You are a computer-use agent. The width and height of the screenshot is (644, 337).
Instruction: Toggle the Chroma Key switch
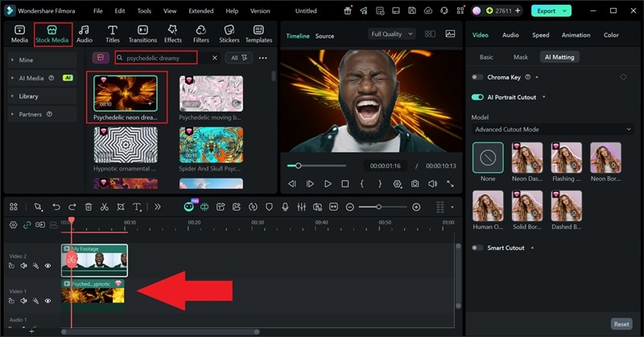pos(477,77)
